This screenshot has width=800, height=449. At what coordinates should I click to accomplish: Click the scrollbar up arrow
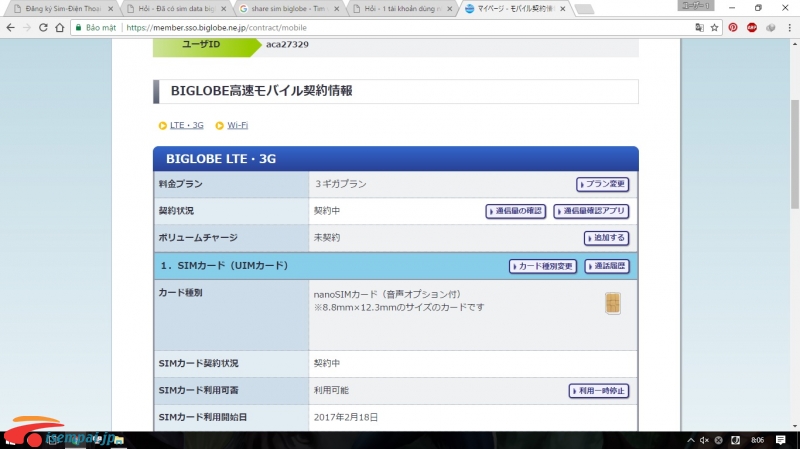(x=795, y=44)
